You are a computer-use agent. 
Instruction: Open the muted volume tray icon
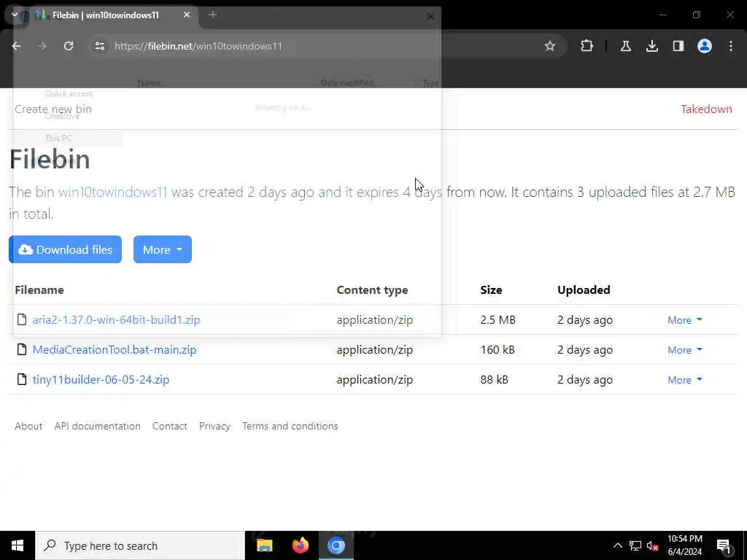[x=653, y=545]
